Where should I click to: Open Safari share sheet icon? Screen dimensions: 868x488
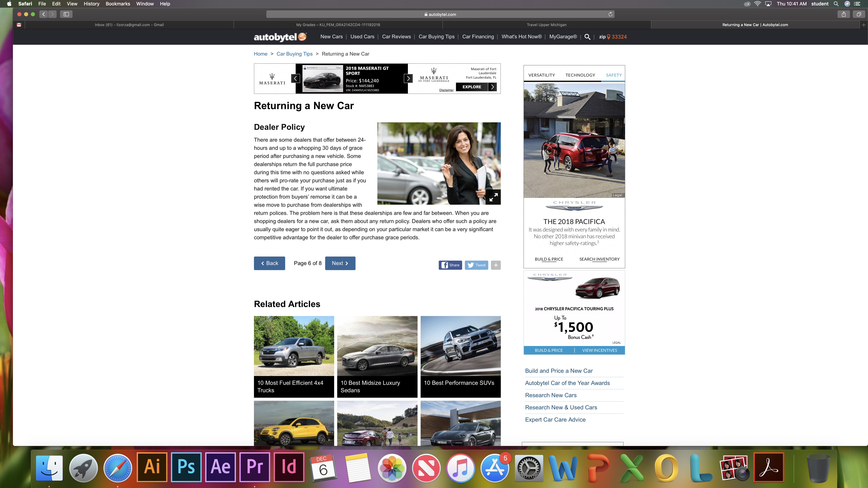(844, 14)
